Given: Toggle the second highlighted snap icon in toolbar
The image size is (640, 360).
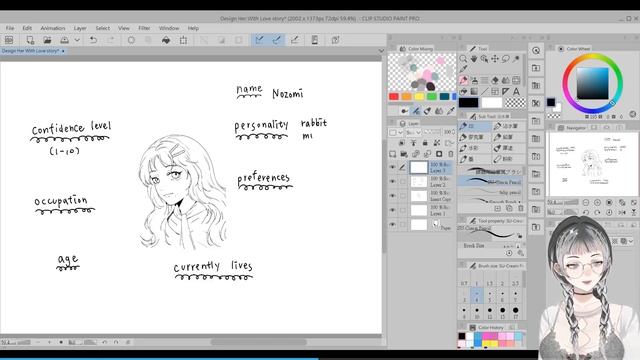Looking at the screenshot, I should (277, 40).
